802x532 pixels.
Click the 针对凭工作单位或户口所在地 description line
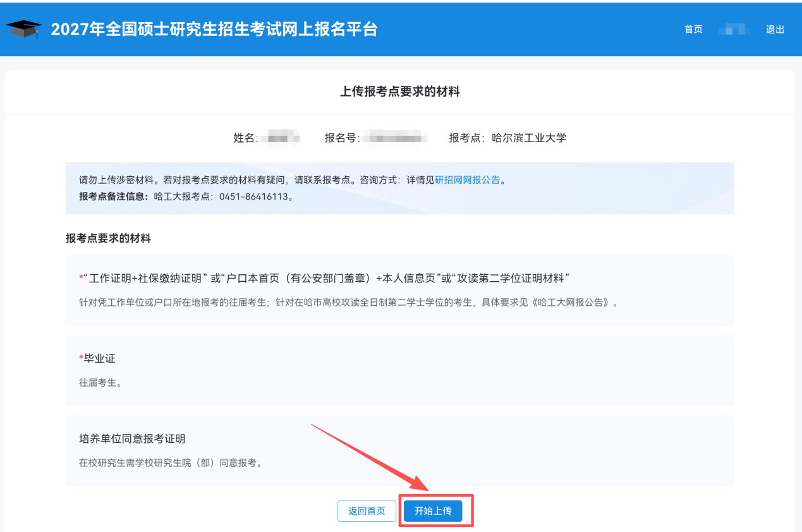coord(348,302)
